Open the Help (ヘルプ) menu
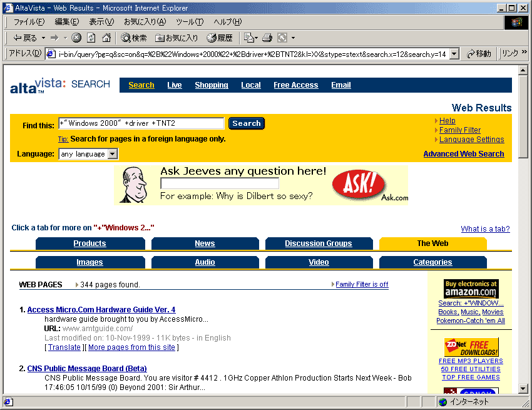532x410 pixels. 228,22
